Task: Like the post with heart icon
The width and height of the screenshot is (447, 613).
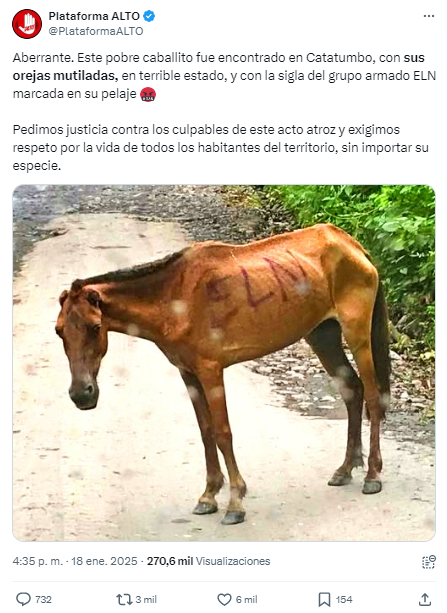Action: click(224, 599)
